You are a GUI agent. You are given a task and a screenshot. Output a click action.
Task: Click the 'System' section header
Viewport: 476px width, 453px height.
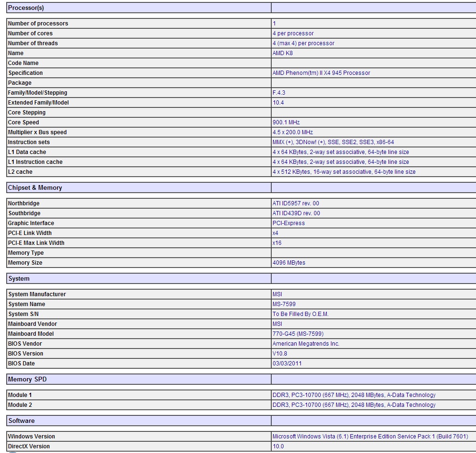19,279
